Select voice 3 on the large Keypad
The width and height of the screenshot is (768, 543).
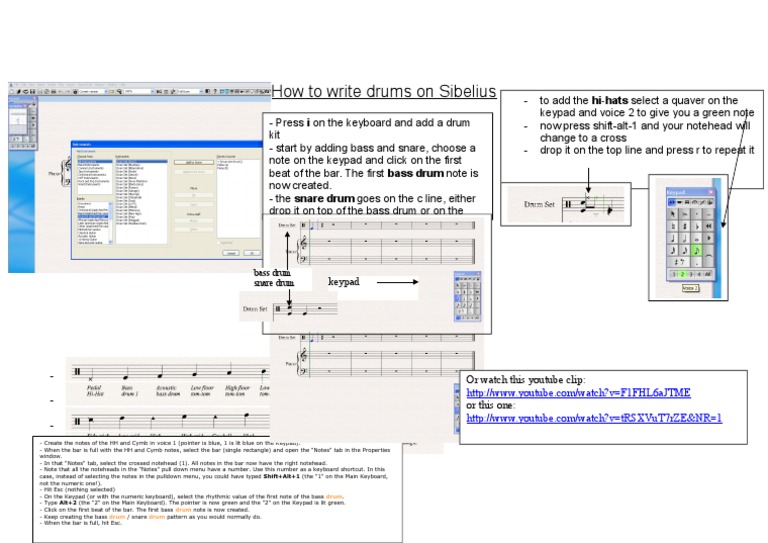pyautogui.click(x=691, y=274)
